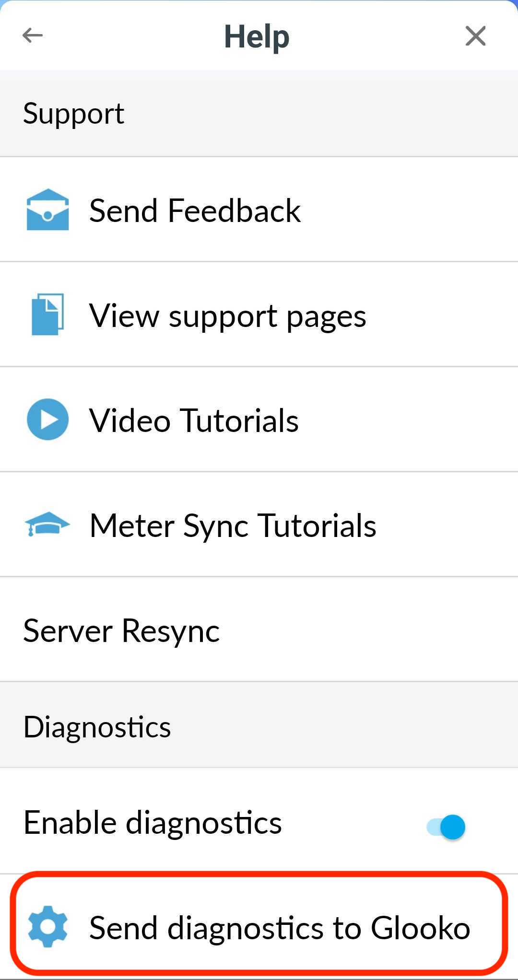
Task: Click the highlighted Send diagnostics row
Action: [x=259, y=927]
